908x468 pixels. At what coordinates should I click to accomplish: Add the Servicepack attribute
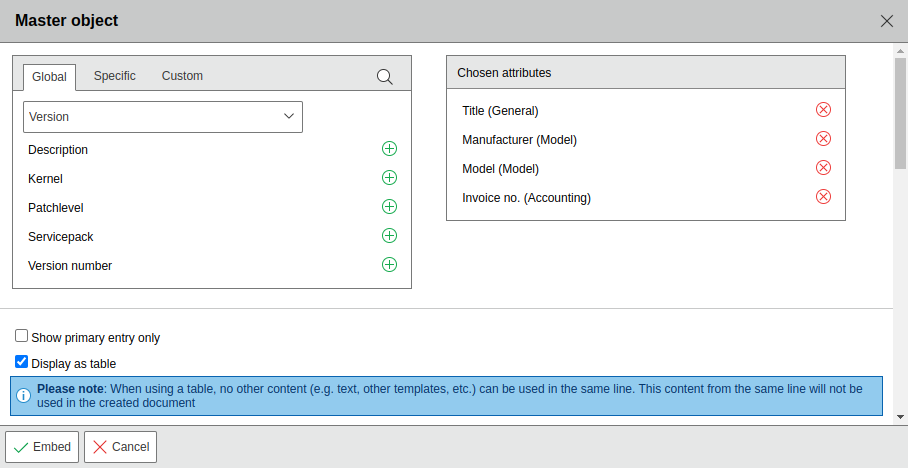pyautogui.click(x=389, y=236)
